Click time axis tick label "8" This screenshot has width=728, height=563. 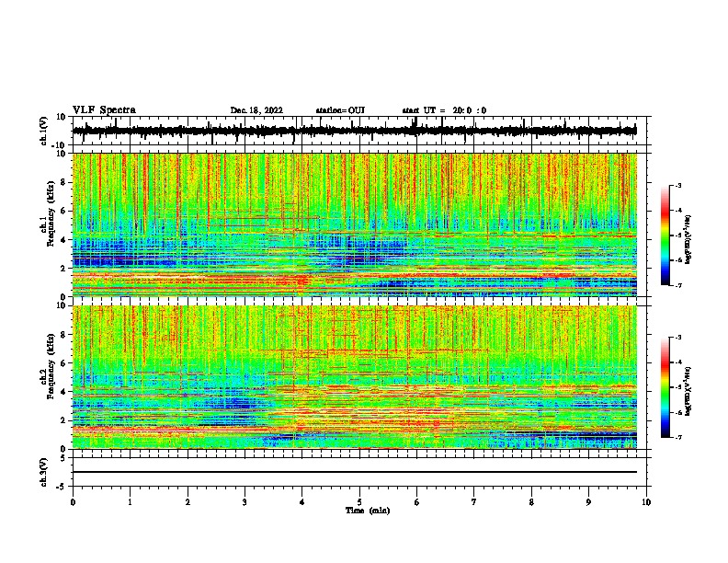531,502
